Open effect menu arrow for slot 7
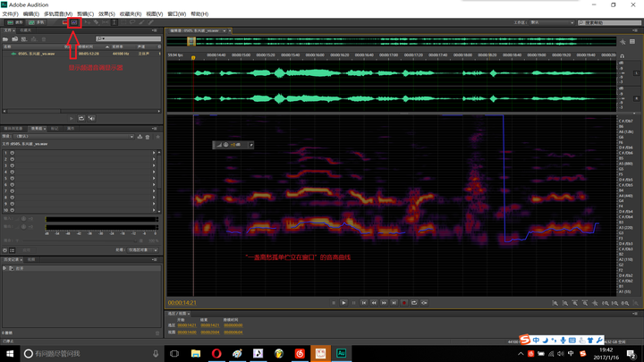Viewport: 644px width, 362px height. 154,191
